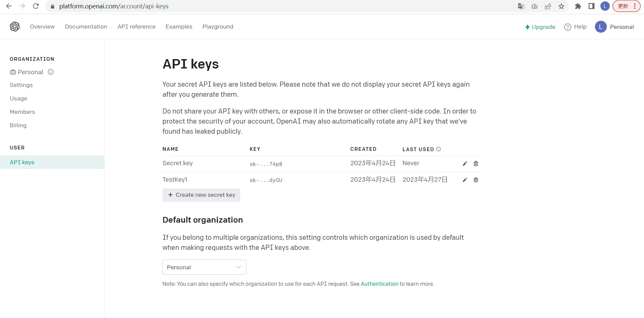Expand the Default organization Personal dropdown

(204, 267)
